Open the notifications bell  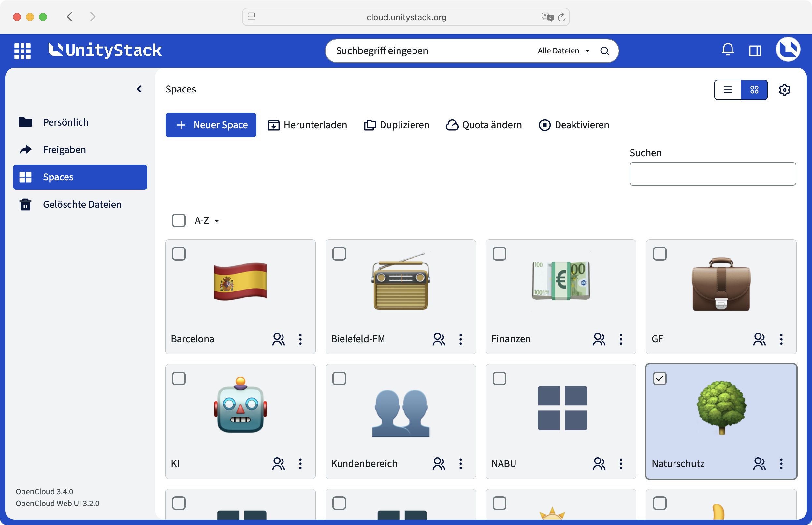(727, 50)
